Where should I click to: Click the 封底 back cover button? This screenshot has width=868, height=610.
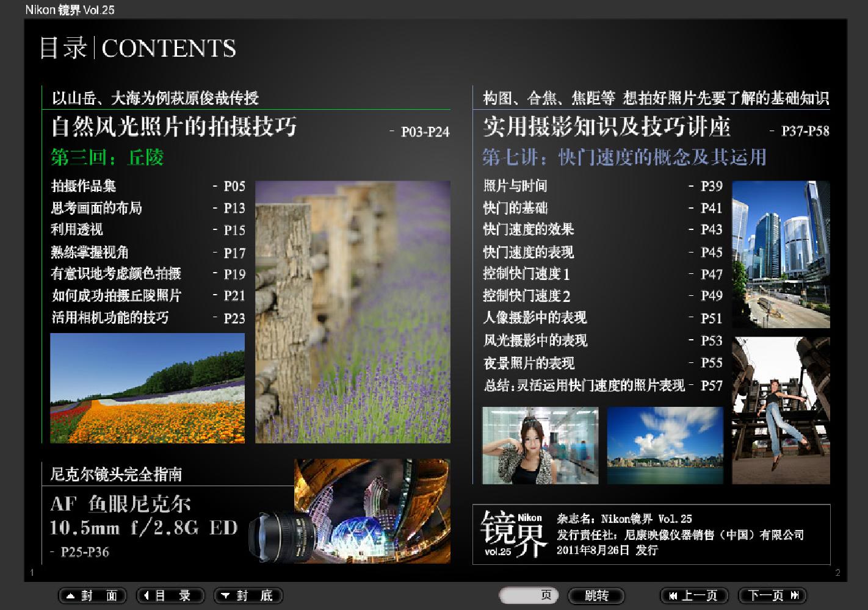(x=248, y=596)
